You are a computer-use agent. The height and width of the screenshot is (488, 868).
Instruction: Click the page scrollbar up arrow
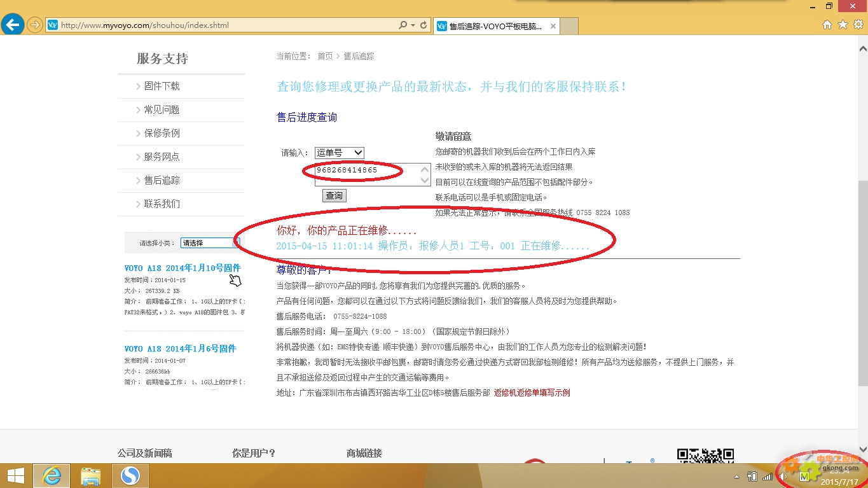[x=863, y=48]
